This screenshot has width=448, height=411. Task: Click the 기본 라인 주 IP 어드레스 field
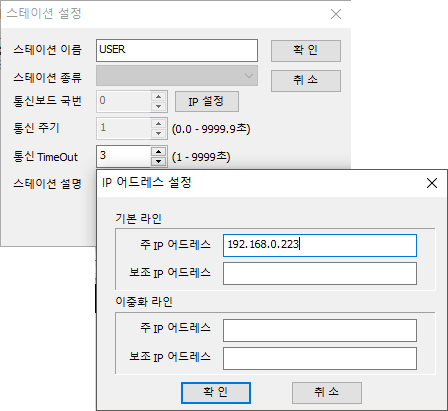pyautogui.click(x=320, y=245)
